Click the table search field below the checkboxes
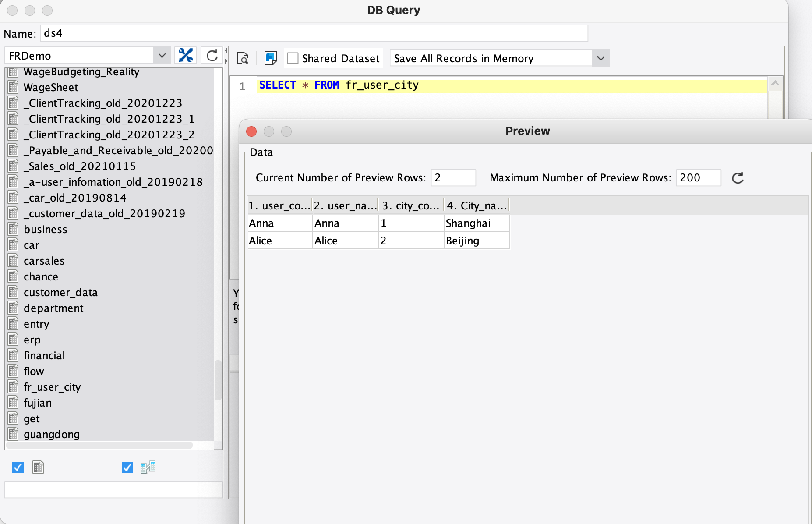This screenshot has width=812, height=524. coord(113,490)
